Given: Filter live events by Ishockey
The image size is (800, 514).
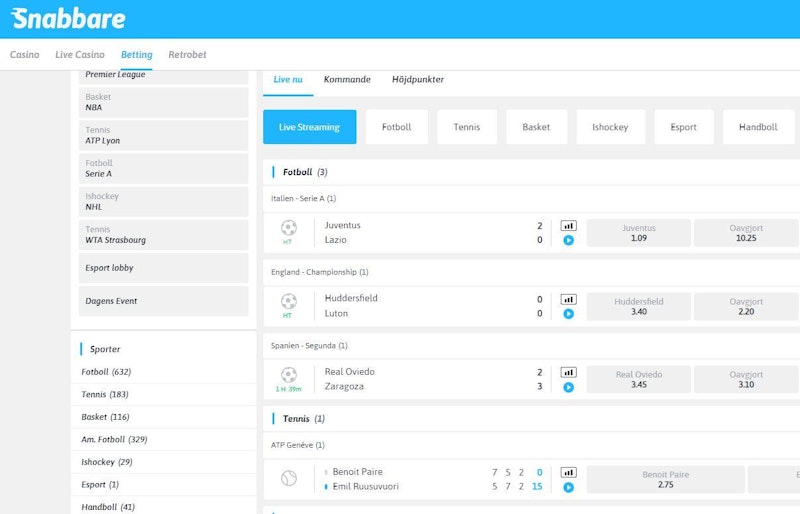Looking at the screenshot, I should coord(610,127).
